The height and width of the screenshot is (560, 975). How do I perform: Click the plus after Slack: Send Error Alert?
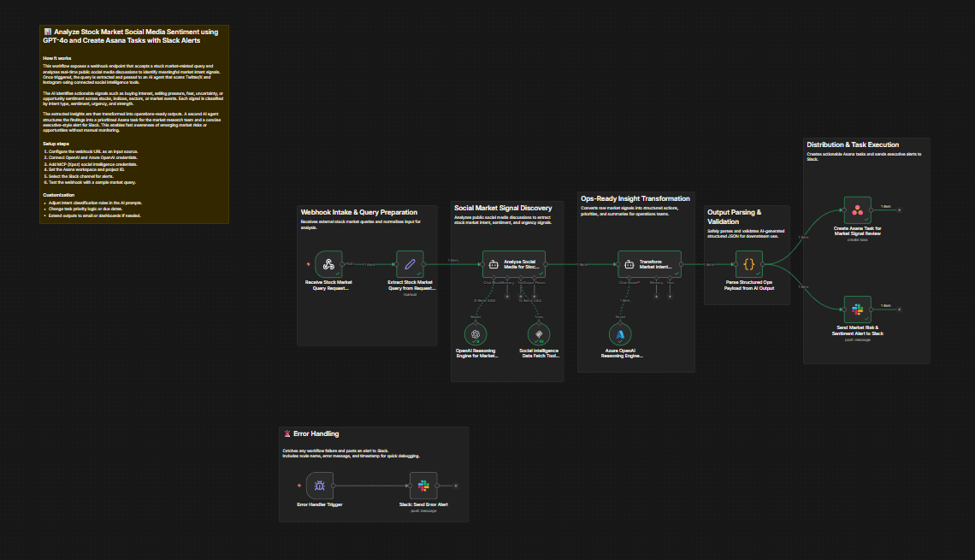456,486
